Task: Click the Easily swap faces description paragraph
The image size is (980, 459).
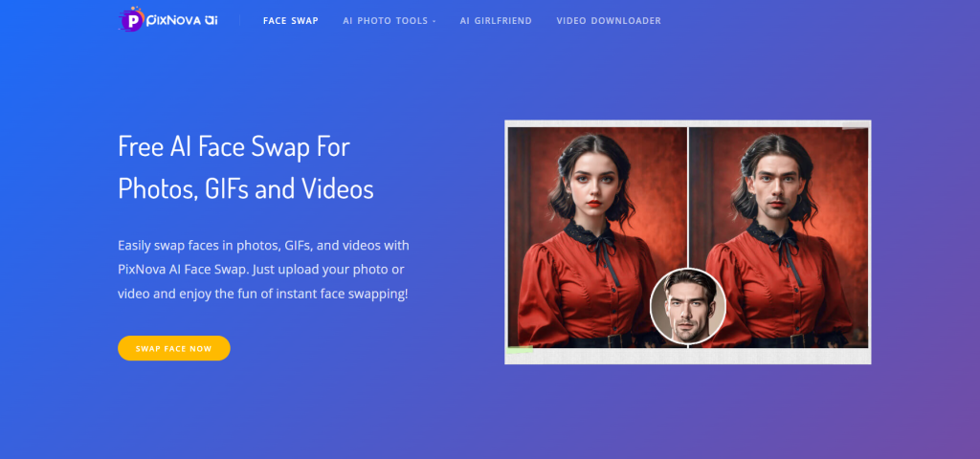Action: pos(263,269)
